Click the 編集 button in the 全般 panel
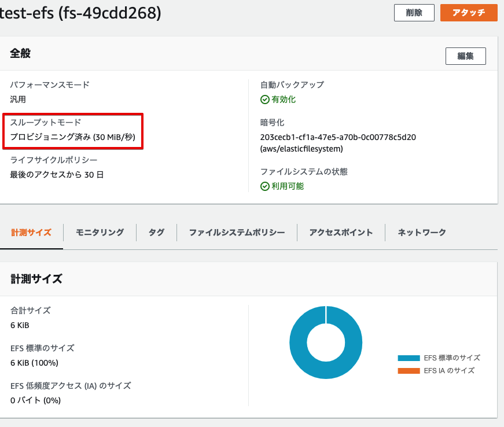Screen dimensions: 504x427 point(465,56)
